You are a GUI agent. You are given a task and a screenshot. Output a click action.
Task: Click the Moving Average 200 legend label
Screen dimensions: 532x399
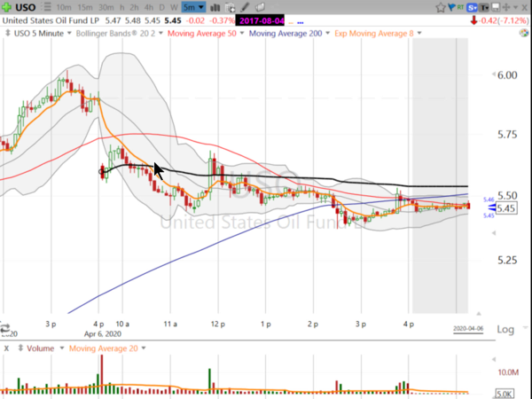(x=286, y=34)
